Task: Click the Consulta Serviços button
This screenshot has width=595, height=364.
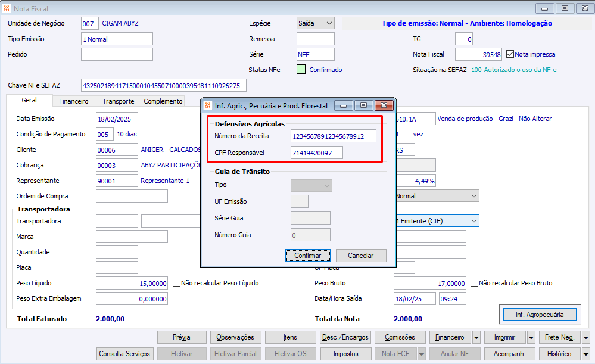Action: [125, 354]
